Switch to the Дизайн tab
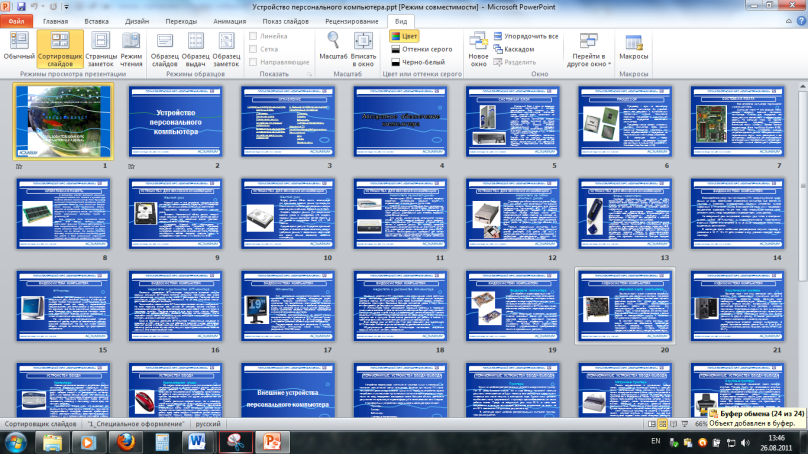Viewport: 808px width, 454px height. tap(137, 21)
